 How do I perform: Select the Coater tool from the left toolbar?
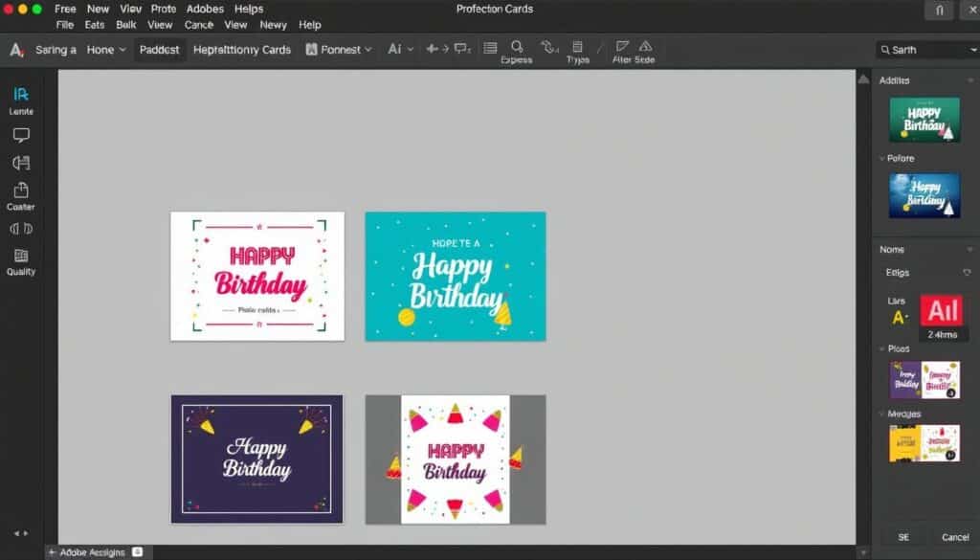[x=20, y=191]
